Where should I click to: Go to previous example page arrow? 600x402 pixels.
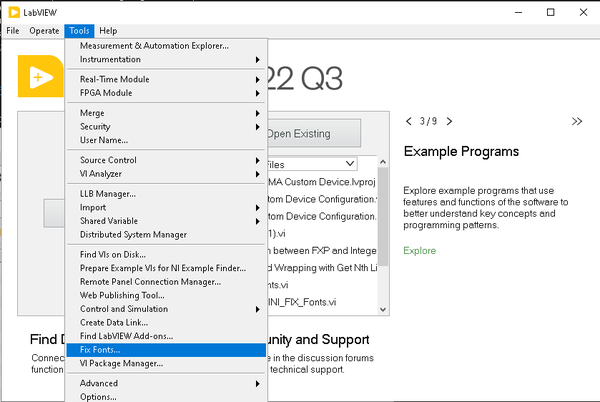[x=409, y=121]
